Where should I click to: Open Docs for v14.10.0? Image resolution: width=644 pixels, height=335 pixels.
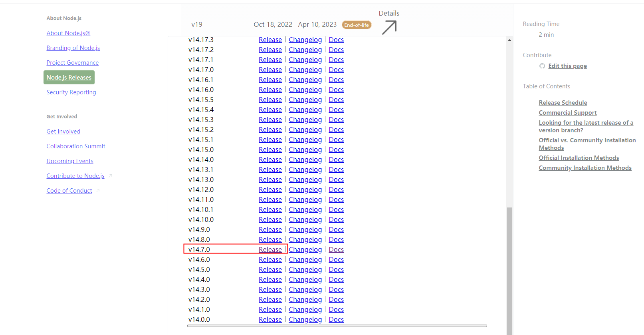tap(336, 219)
